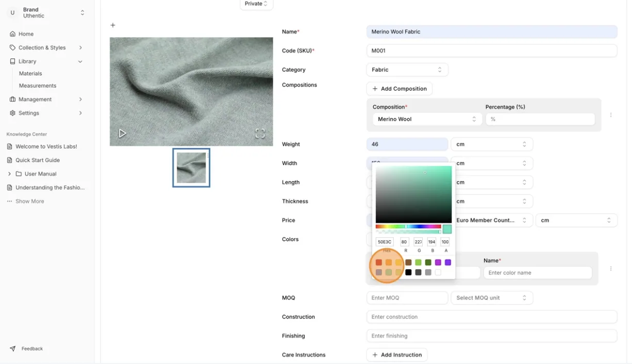Open the Brand Uthentic switcher

point(47,13)
